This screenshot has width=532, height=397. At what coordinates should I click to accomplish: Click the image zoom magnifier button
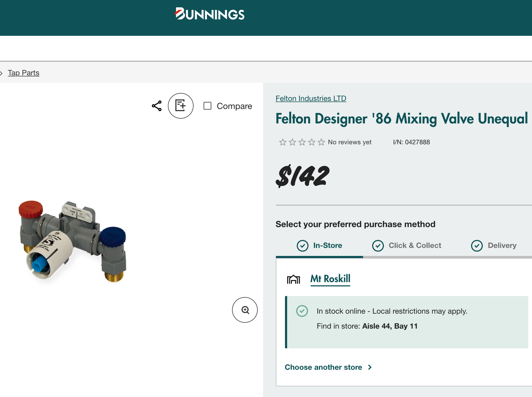(245, 310)
